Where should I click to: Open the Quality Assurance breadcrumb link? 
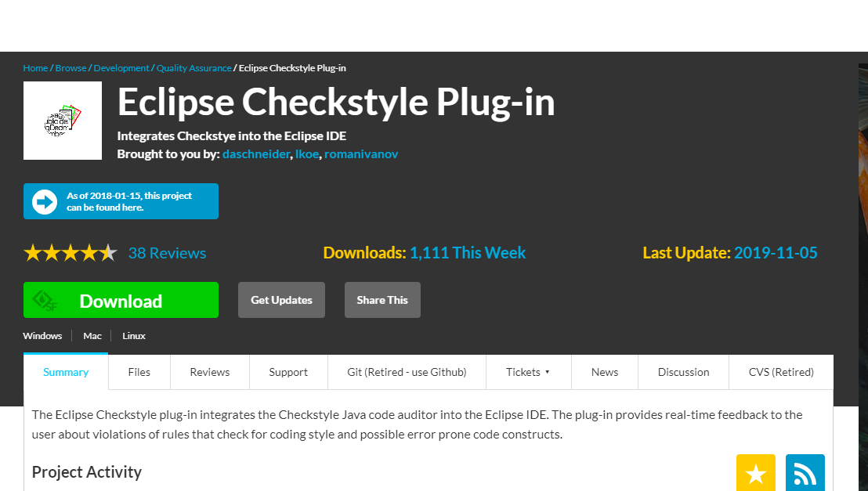coord(193,68)
